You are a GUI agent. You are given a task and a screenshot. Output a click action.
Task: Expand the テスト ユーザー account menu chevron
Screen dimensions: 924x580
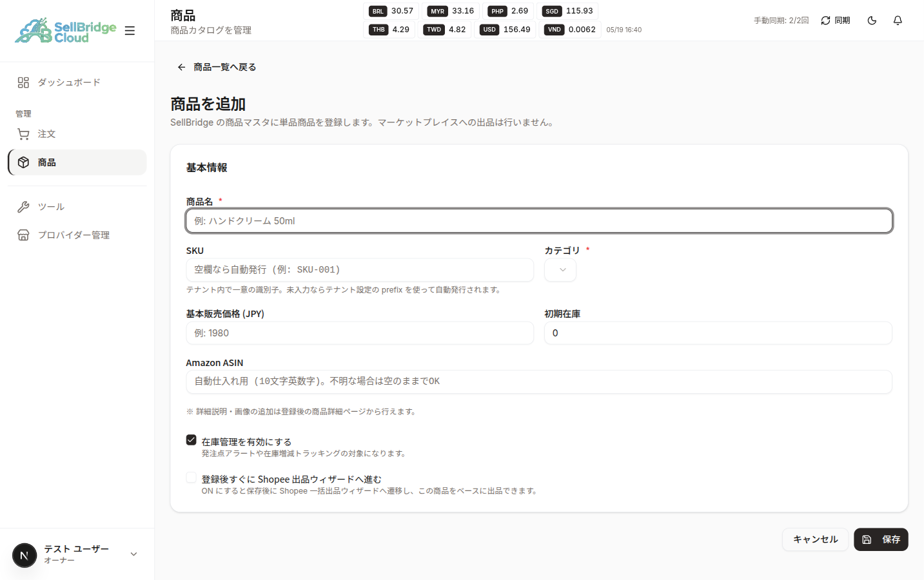(133, 554)
